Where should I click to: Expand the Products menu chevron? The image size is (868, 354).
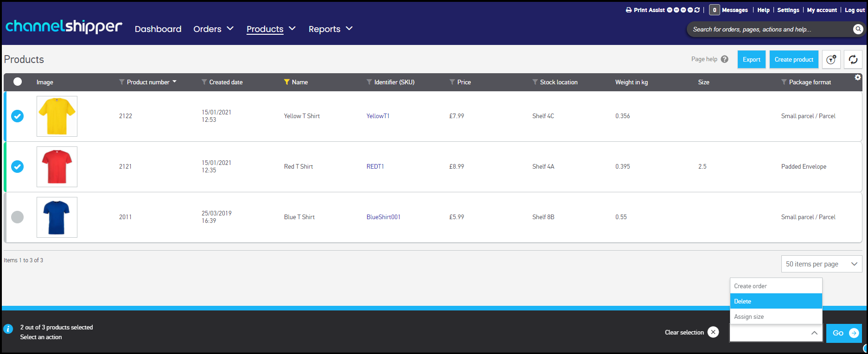coord(292,29)
